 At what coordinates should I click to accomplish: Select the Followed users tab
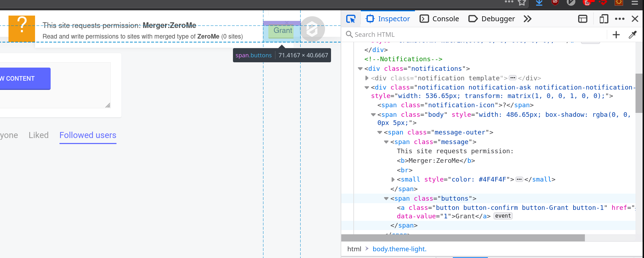click(88, 136)
